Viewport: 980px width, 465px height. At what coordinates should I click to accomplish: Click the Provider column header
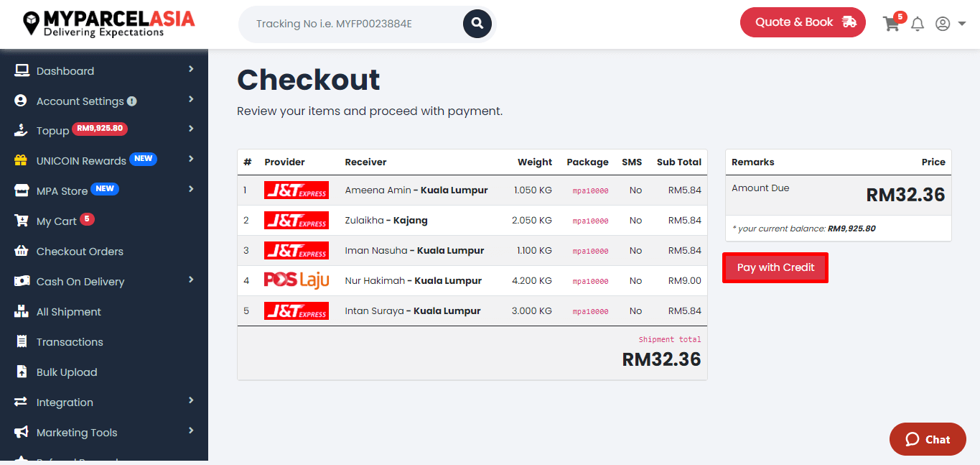click(x=284, y=162)
